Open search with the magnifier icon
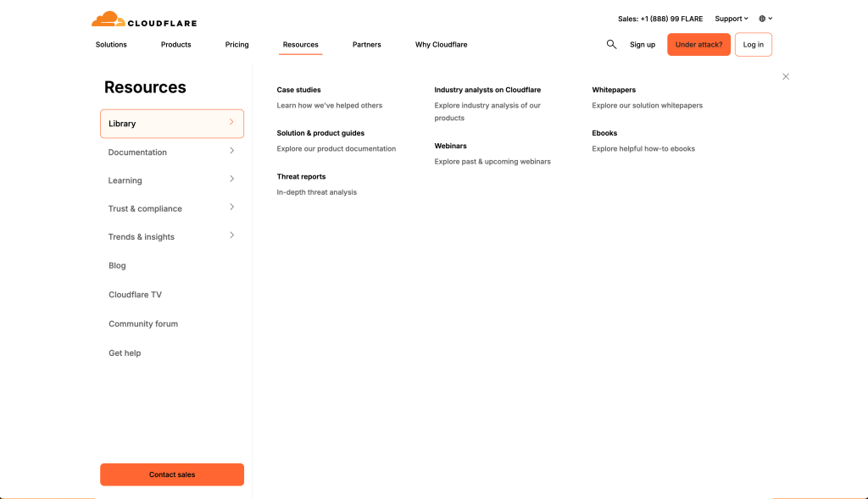868x499 pixels. click(x=611, y=44)
